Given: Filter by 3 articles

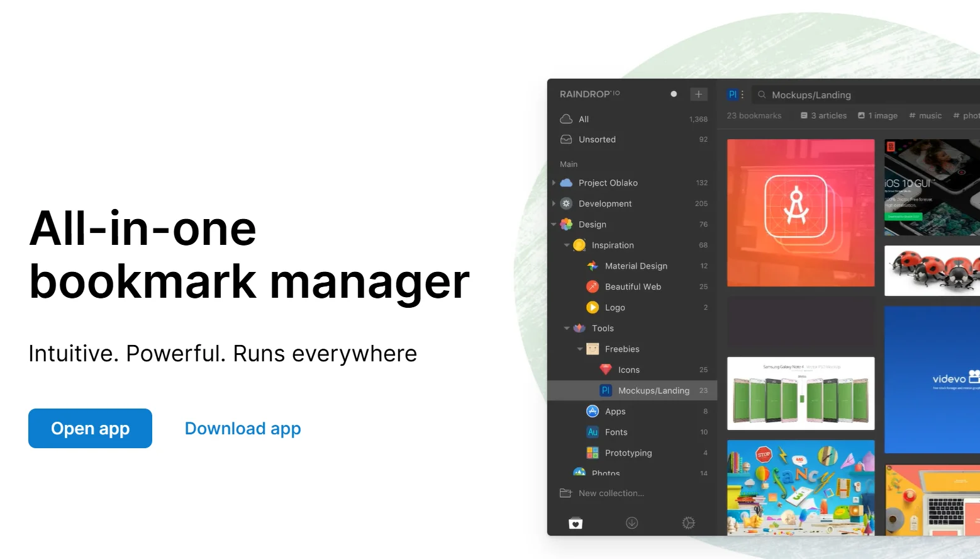Looking at the screenshot, I should pyautogui.click(x=823, y=116).
